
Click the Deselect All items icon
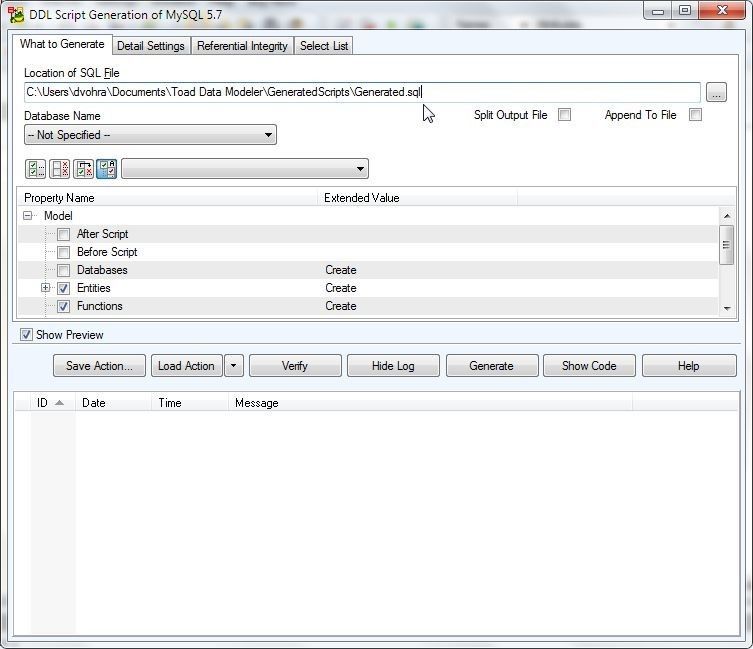click(x=60, y=169)
